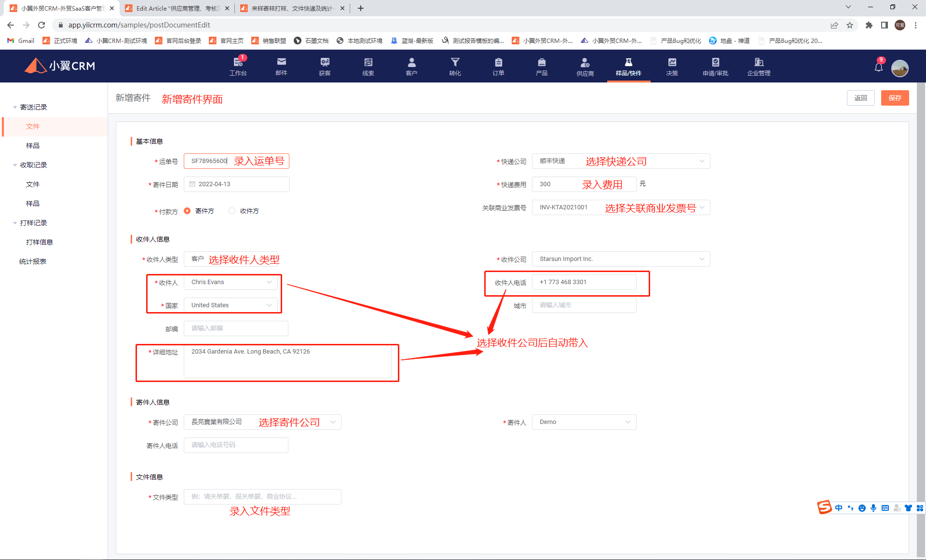Open Chrome three-dot menu

[915, 25]
